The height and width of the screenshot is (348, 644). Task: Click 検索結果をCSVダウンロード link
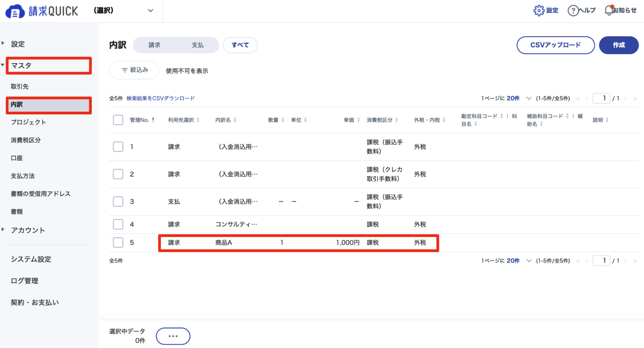coord(161,98)
